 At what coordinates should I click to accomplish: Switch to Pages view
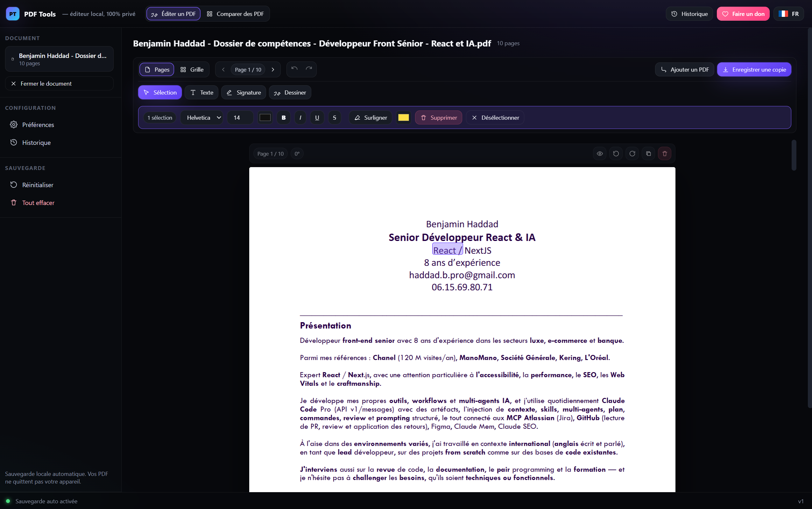point(157,70)
